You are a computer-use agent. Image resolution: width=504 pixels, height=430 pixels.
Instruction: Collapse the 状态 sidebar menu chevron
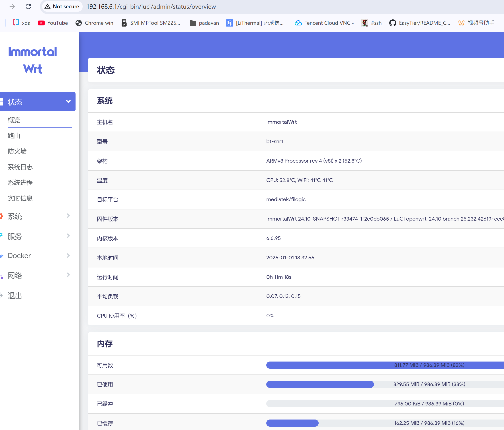68,101
